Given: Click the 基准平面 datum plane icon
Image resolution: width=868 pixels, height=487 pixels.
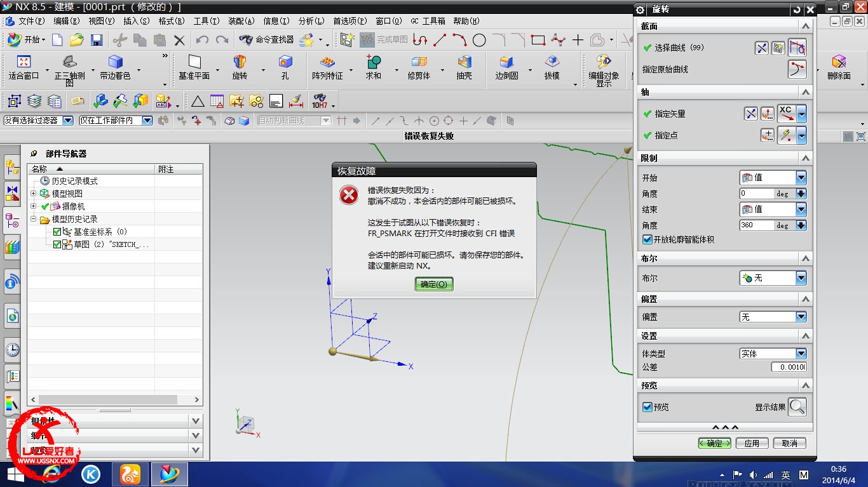Looking at the screenshot, I should coord(194,62).
